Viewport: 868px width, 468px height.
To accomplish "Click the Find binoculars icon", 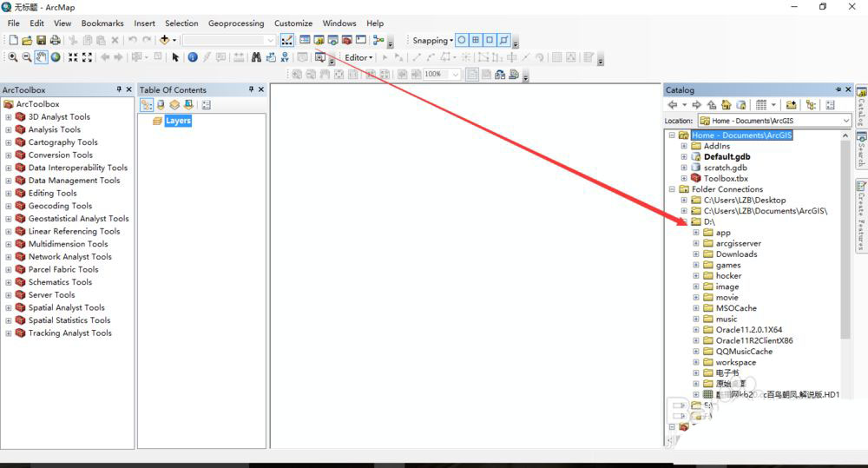I will [x=256, y=57].
